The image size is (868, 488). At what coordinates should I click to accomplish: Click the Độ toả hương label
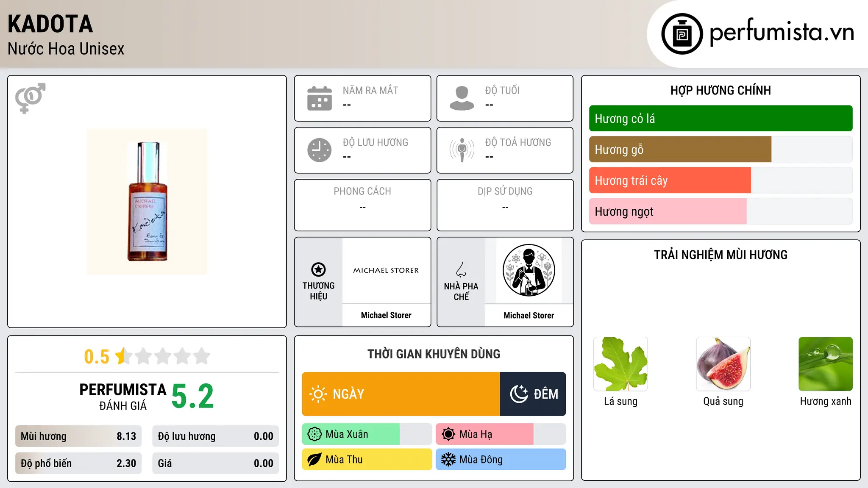518,142
